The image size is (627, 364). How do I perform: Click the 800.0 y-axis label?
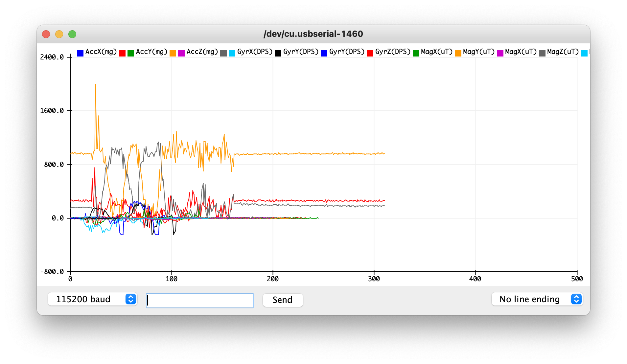[54, 165]
